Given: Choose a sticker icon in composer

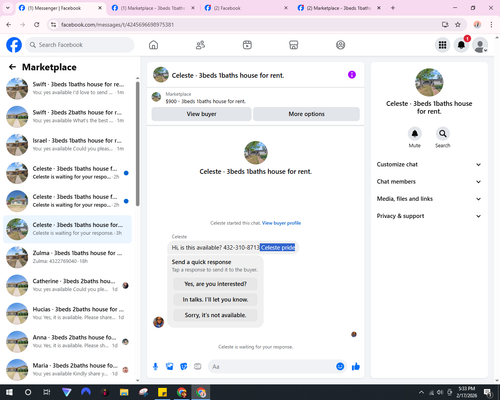Looking at the screenshot, I should tap(183, 367).
